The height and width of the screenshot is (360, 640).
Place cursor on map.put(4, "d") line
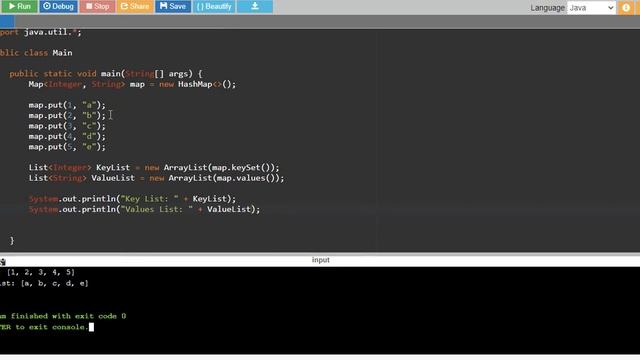[67, 136]
